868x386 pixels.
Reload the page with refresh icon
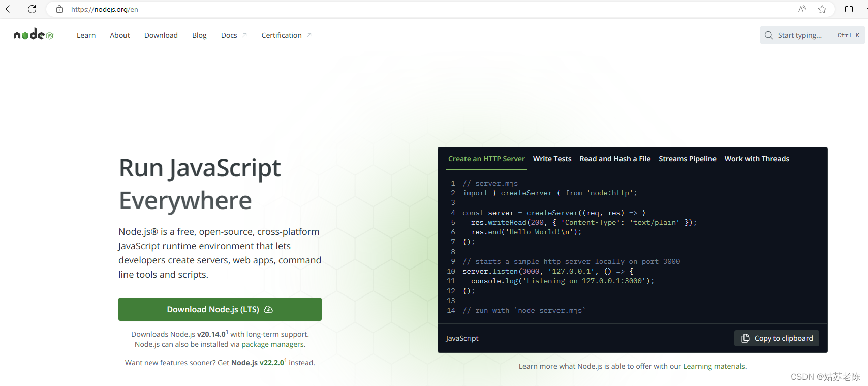pyautogui.click(x=32, y=9)
